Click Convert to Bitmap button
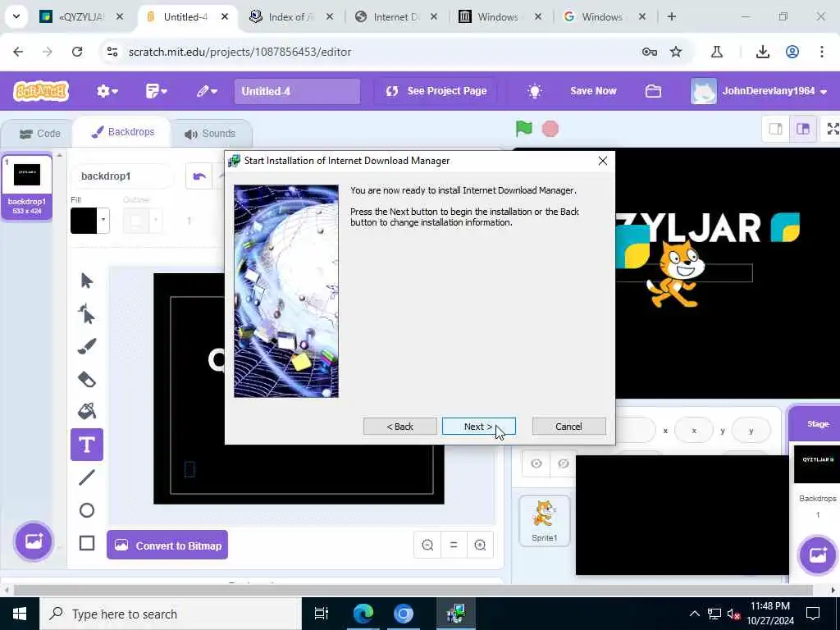The width and height of the screenshot is (840, 630). point(167,546)
